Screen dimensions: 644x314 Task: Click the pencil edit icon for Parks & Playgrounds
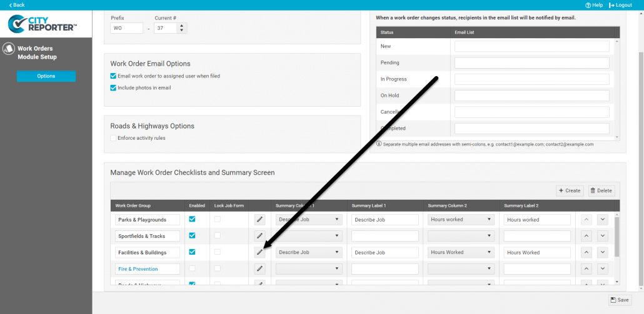pyautogui.click(x=259, y=220)
